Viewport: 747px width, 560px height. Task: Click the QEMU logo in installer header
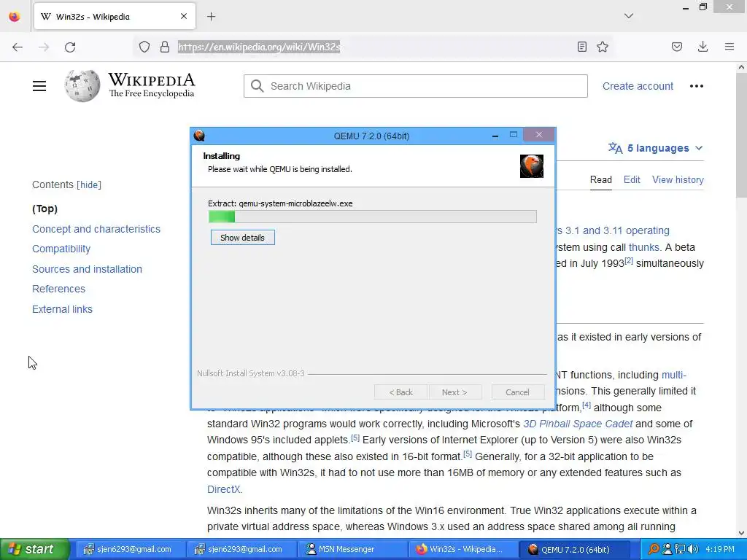[x=532, y=166]
